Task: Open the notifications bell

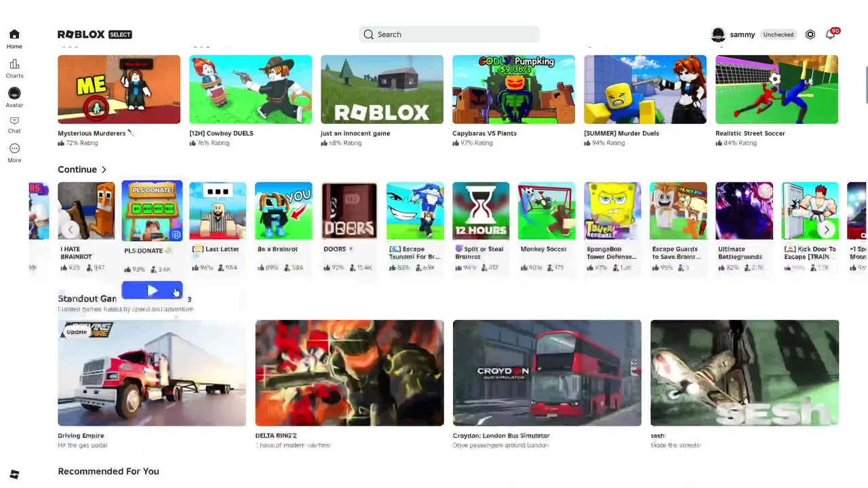Action: [x=831, y=35]
